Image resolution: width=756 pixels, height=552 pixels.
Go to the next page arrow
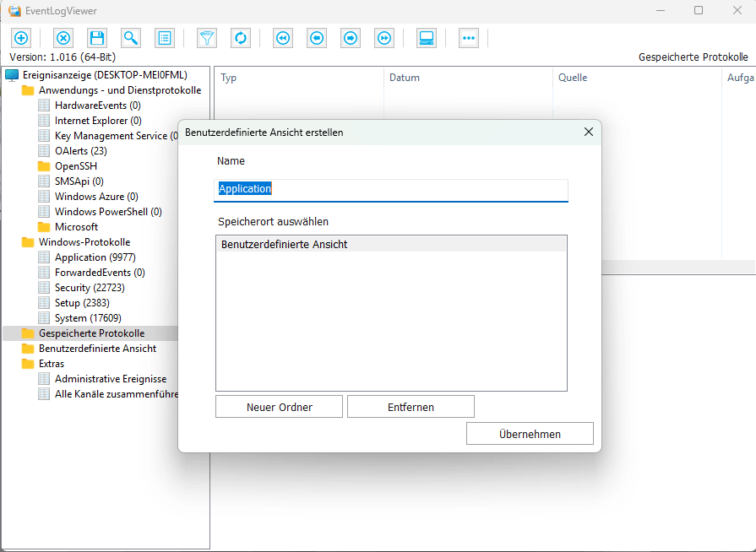click(x=351, y=38)
